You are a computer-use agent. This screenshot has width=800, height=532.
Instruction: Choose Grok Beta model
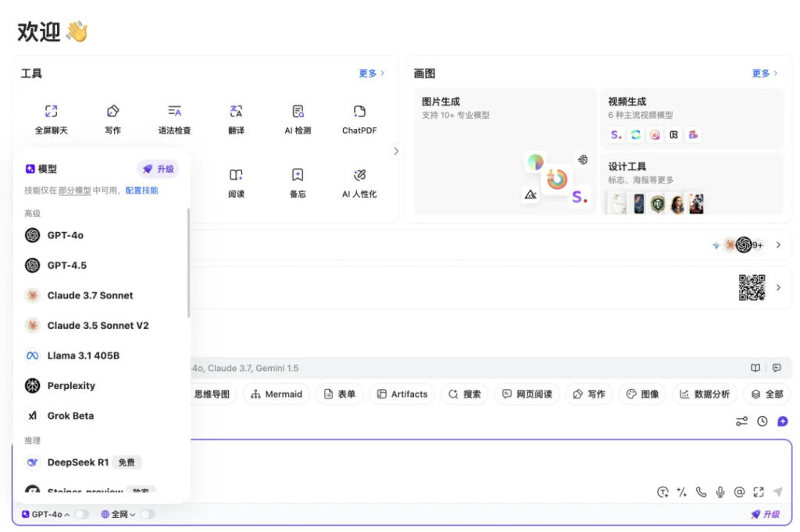[x=102, y=416]
